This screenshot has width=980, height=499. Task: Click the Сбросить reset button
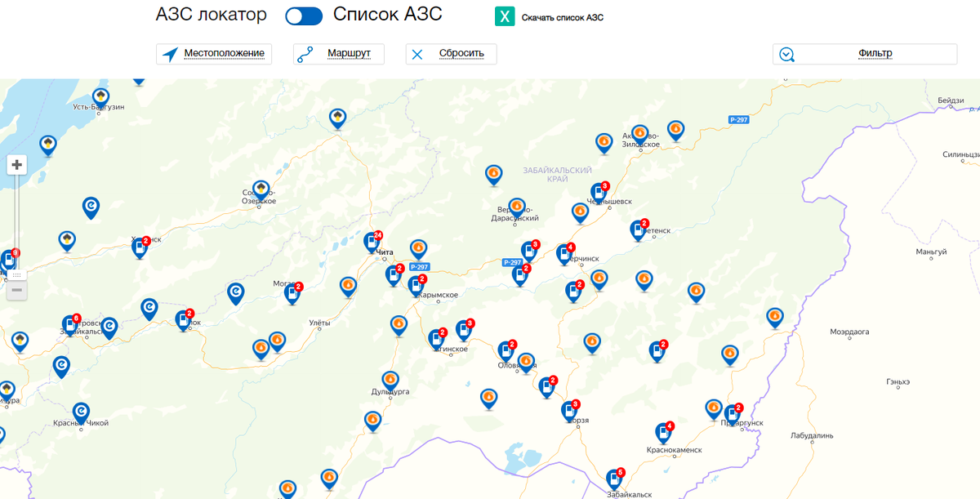[x=451, y=54]
